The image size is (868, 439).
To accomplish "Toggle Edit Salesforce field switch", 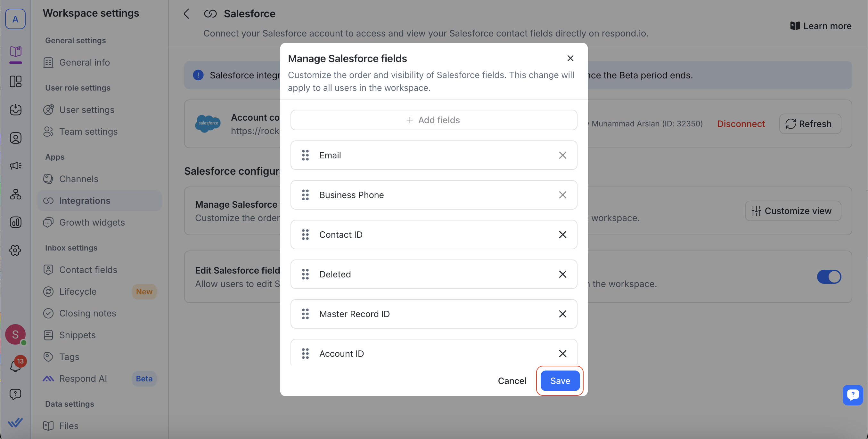I will click(x=829, y=277).
